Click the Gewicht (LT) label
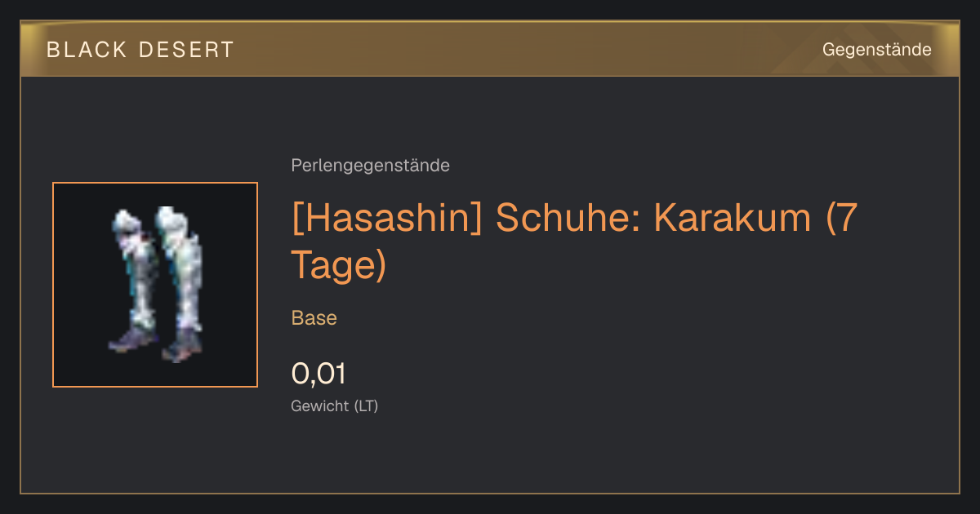 335,406
